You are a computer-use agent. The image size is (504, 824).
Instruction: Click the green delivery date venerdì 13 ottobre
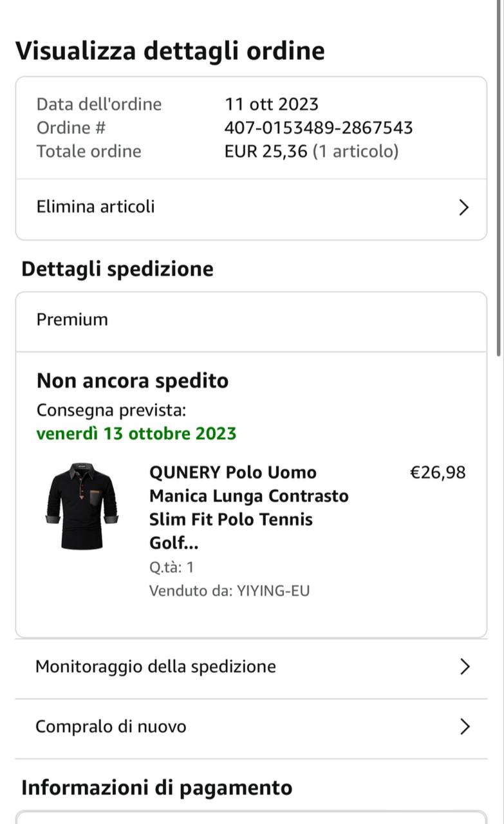point(136,434)
